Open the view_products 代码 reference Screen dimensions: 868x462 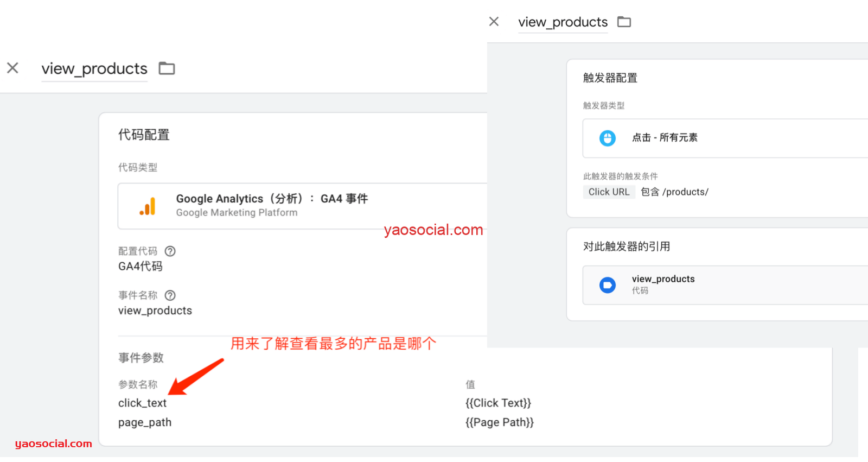click(x=663, y=284)
